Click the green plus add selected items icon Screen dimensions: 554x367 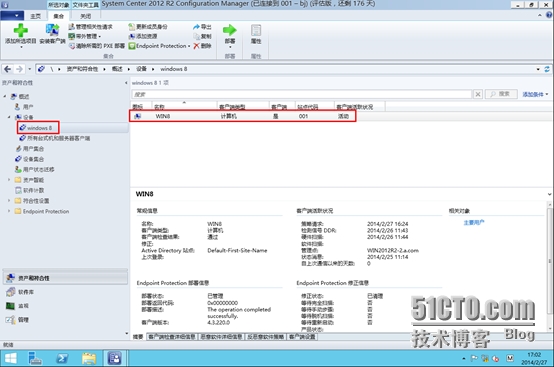(20, 30)
